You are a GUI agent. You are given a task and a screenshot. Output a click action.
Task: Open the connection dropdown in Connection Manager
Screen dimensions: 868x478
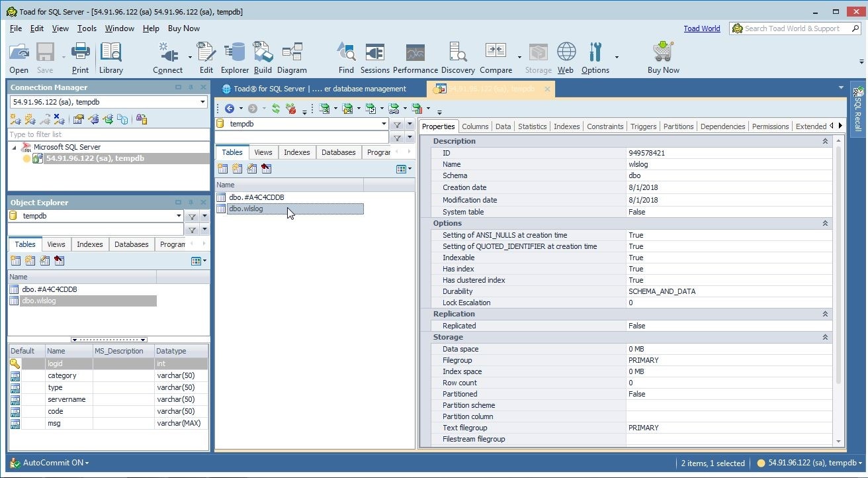(x=202, y=102)
